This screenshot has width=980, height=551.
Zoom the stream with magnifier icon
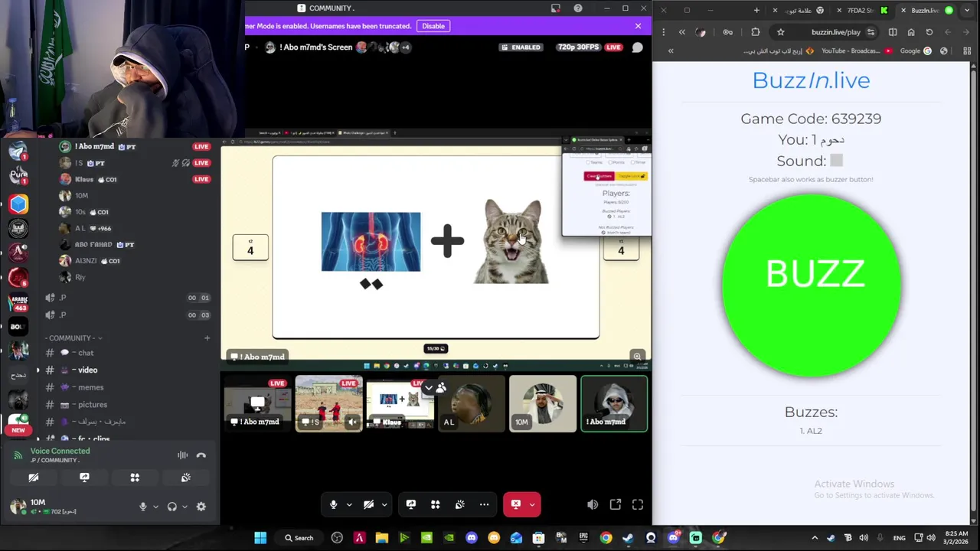pyautogui.click(x=637, y=356)
